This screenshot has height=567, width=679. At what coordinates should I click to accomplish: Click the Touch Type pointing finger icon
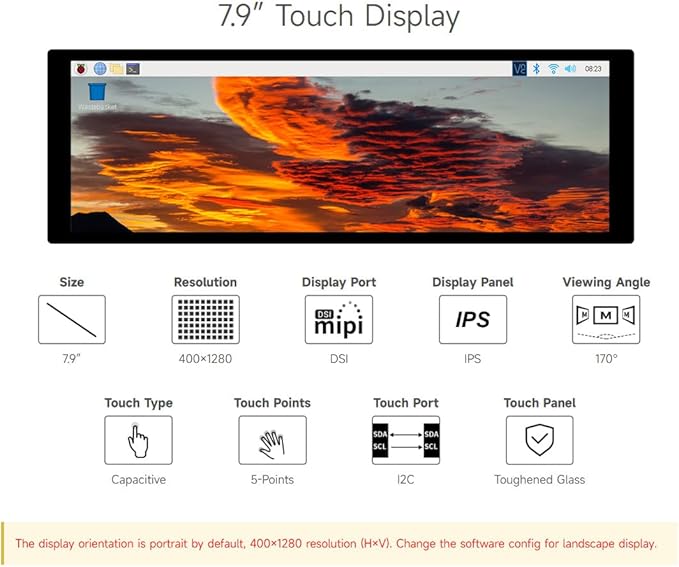139,440
